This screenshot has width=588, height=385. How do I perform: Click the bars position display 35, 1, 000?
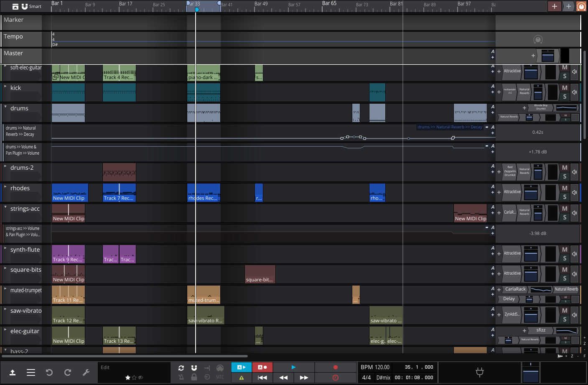click(x=419, y=367)
